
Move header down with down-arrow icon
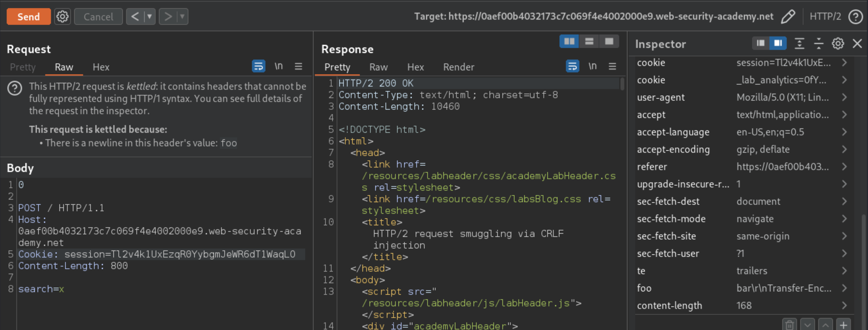pos(807,324)
